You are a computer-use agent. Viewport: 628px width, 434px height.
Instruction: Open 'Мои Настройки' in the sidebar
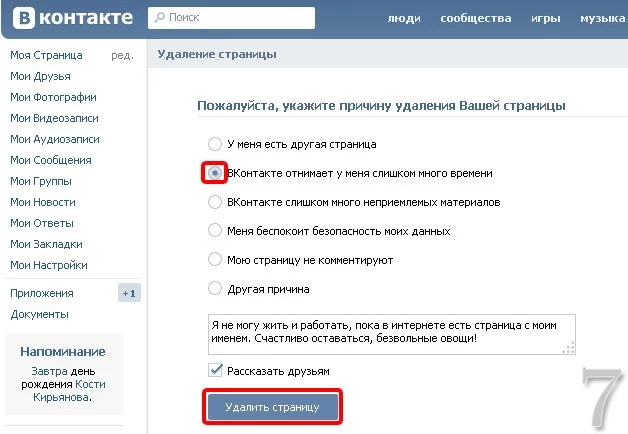[49, 265]
